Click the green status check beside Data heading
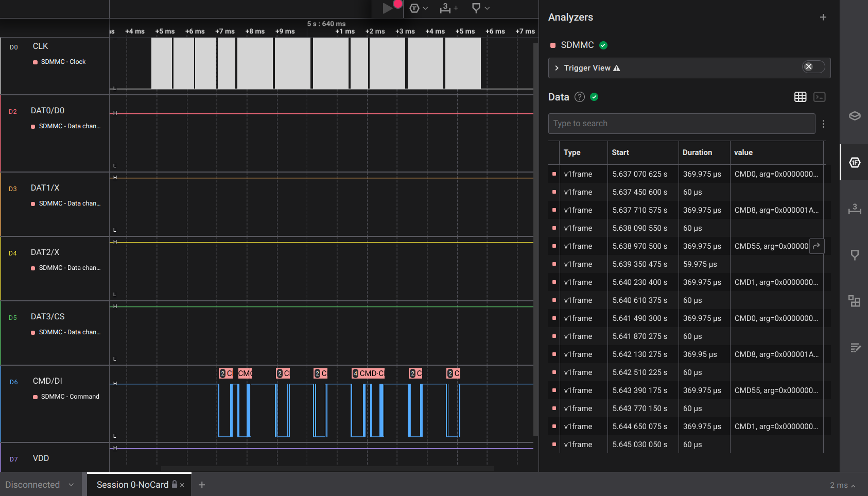The image size is (868, 496). pos(594,97)
